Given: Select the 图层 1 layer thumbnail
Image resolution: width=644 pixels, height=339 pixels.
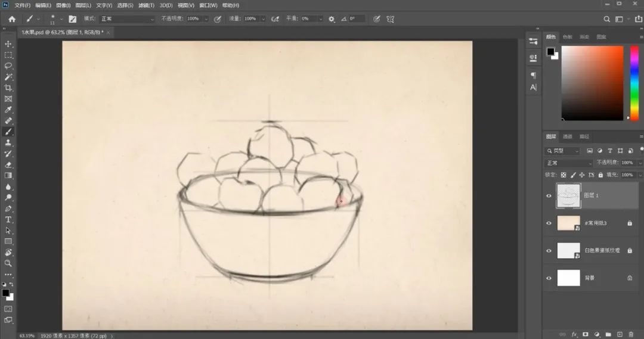Looking at the screenshot, I should tap(568, 196).
